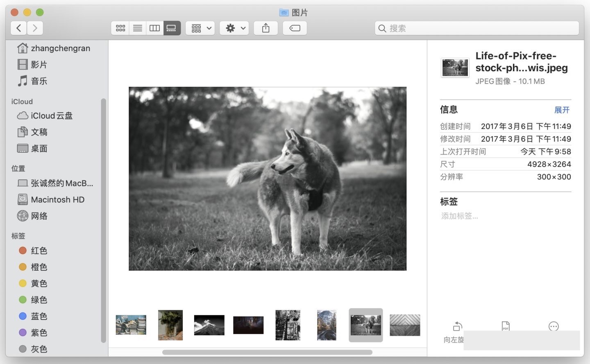Viewport: 590px width, 364px height.
Task: Switch to column view mode
Action: click(x=154, y=28)
